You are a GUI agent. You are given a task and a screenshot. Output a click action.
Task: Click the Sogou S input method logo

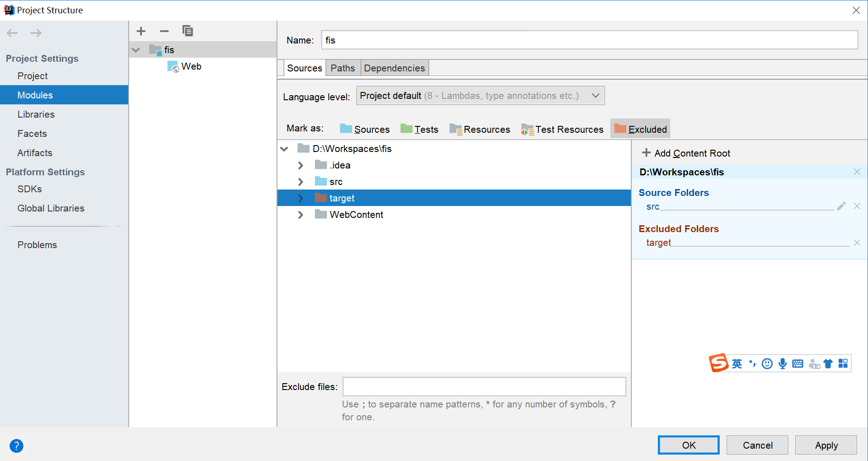click(719, 363)
